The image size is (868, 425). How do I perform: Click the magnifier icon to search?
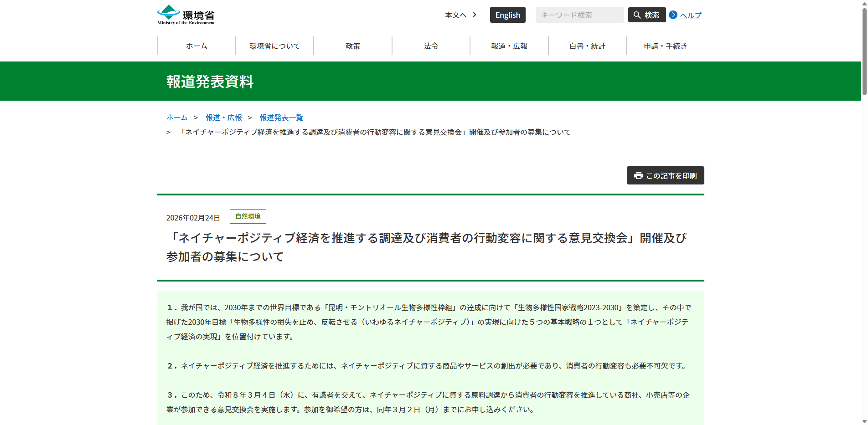[x=637, y=15]
